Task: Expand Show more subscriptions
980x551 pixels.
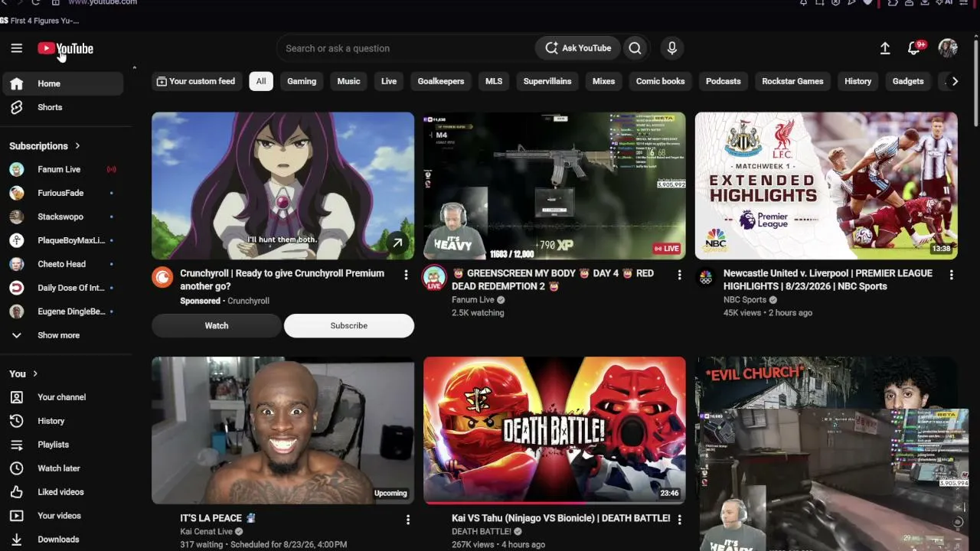Action: (63, 335)
